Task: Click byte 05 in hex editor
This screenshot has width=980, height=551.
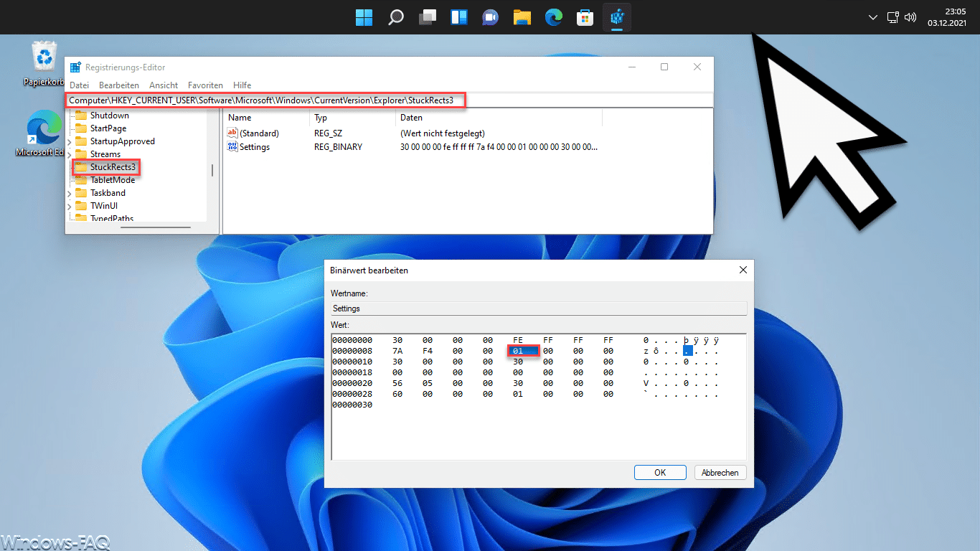Action: (x=427, y=383)
